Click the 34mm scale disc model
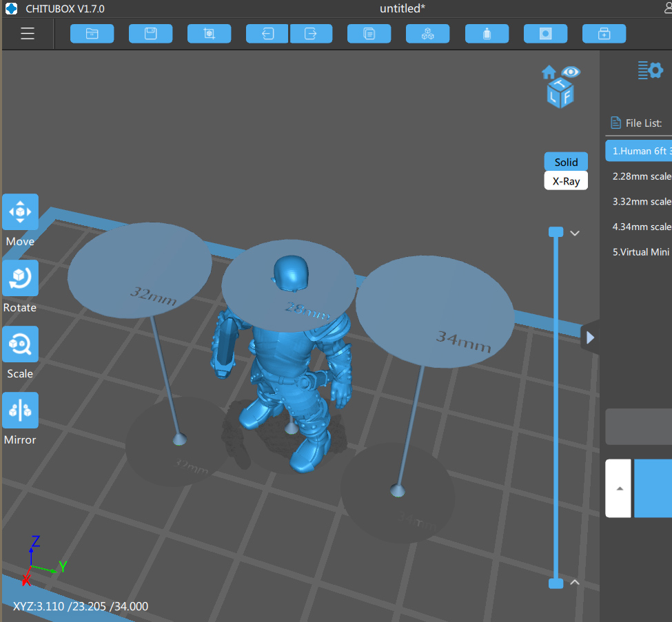Screen dimensions: 672x622 point(435,311)
